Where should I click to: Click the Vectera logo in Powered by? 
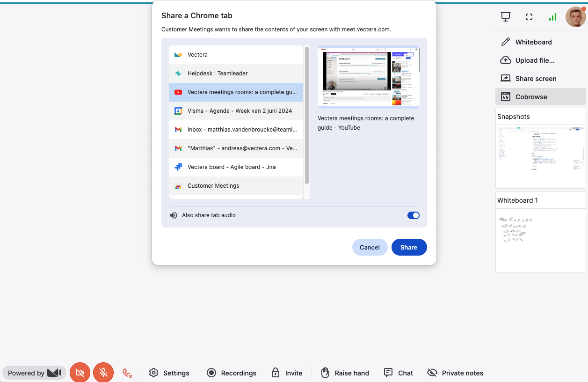[x=54, y=373]
